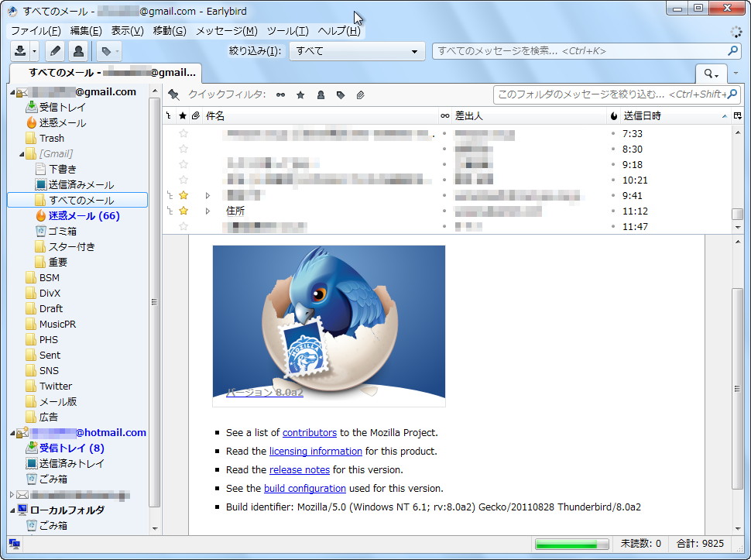Follow the licensing information link
Viewport: 751px width, 560px height.
click(x=316, y=452)
